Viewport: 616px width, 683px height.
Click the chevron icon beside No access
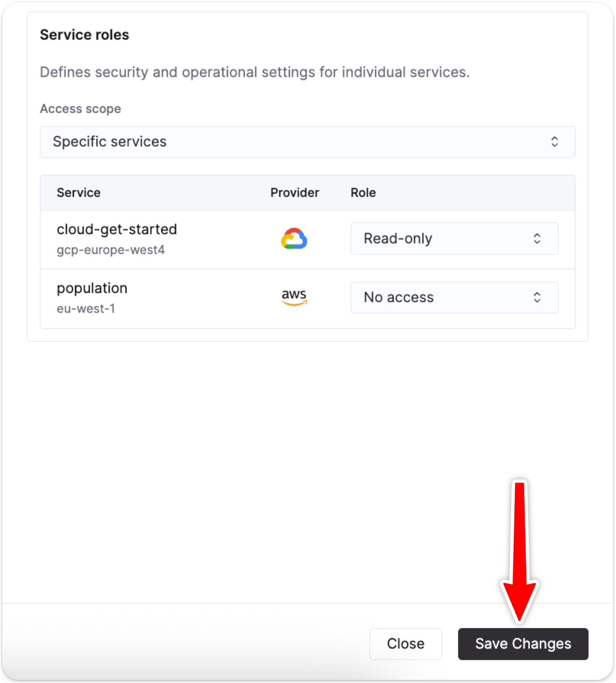click(537, 297)
